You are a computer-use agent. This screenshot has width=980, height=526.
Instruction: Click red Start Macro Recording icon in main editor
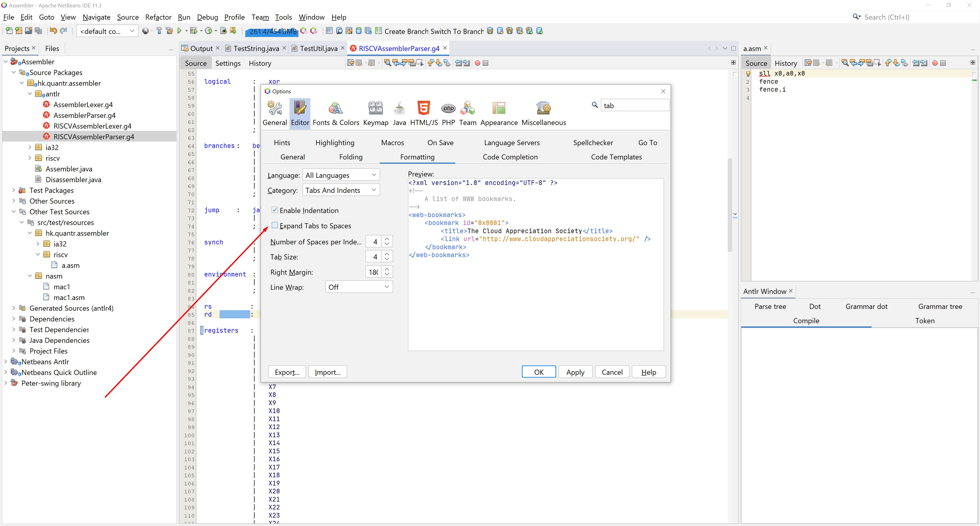click(x=477, y=63)
